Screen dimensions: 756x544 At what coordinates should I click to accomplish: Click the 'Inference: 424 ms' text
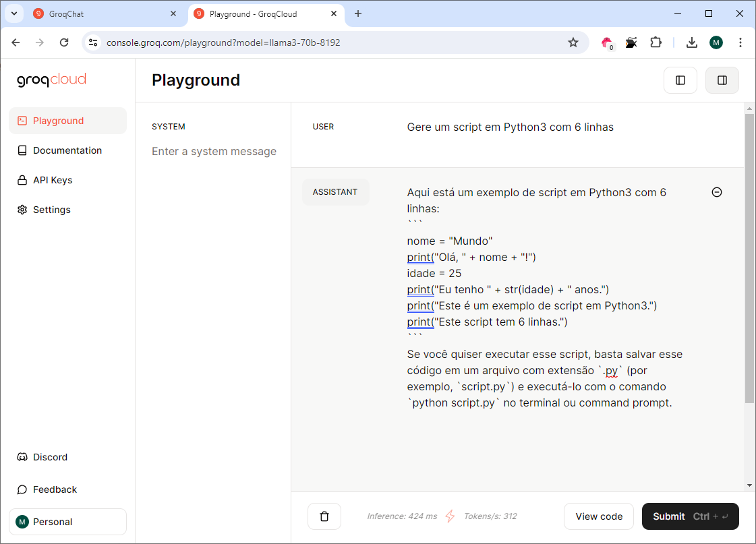tap(402, 516)
